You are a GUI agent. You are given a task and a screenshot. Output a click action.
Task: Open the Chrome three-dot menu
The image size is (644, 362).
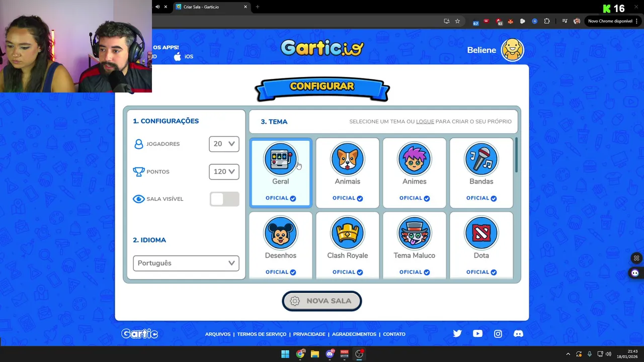(x=637, y=21)
